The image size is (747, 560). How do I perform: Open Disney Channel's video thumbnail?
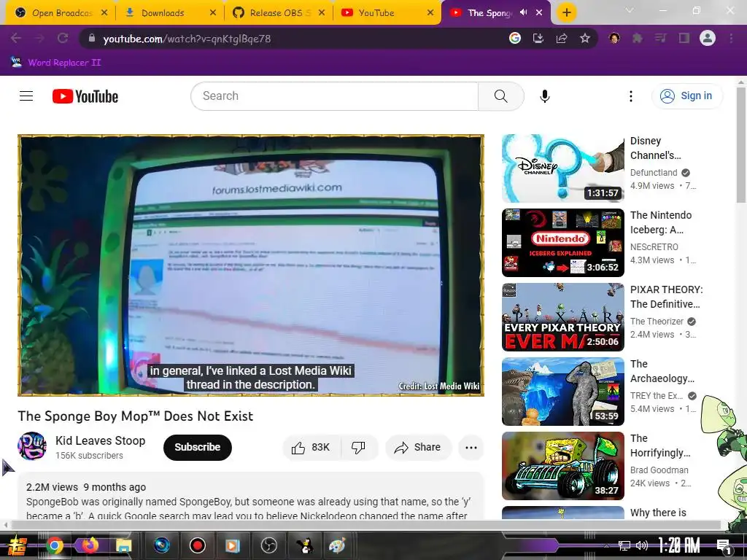pos(562,168)
